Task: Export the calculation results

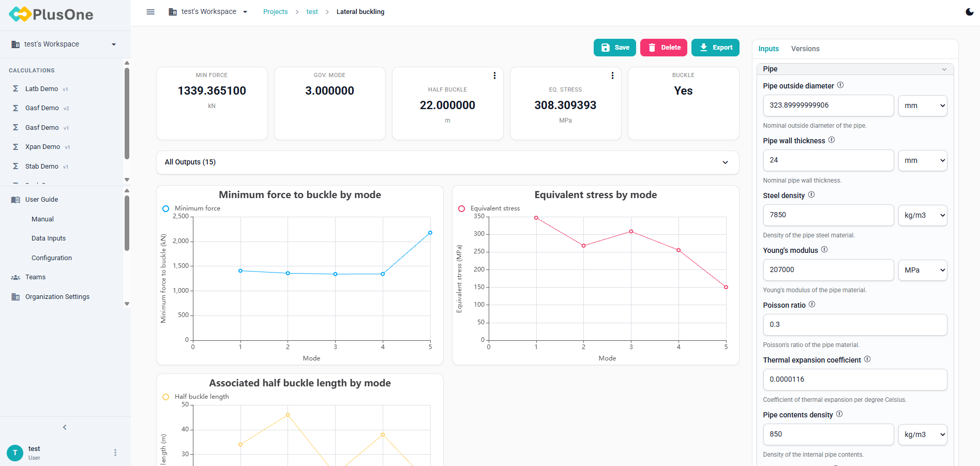Action: click(x=715, y=48)
